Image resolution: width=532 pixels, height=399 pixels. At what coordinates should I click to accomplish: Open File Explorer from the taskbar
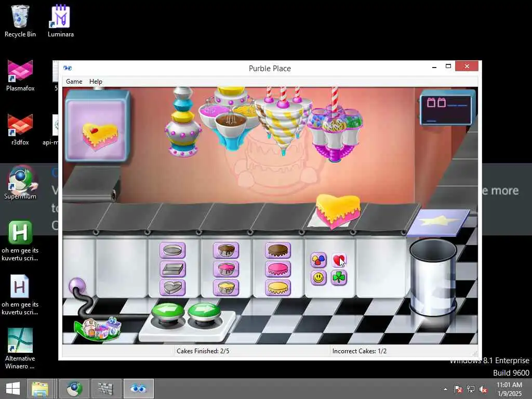40,389
